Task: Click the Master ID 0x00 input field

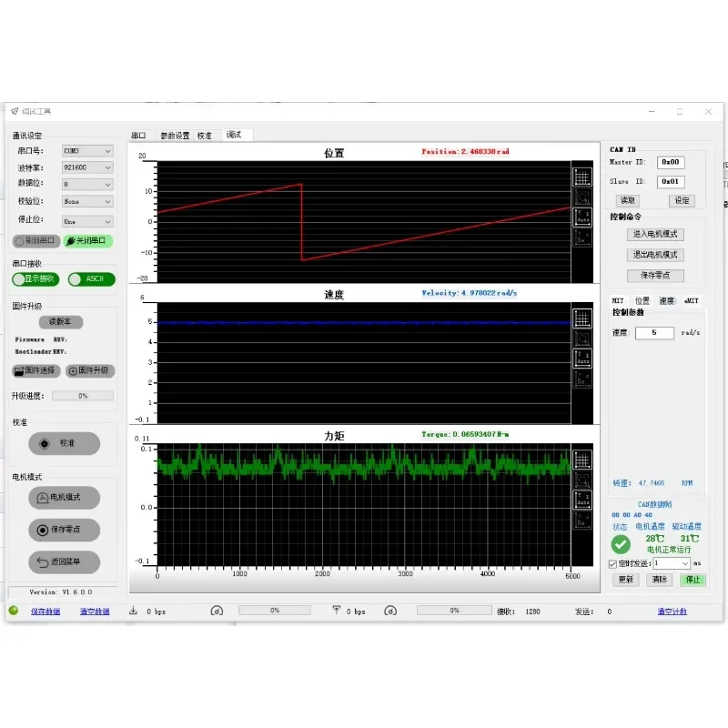Action: coord(671,162)
